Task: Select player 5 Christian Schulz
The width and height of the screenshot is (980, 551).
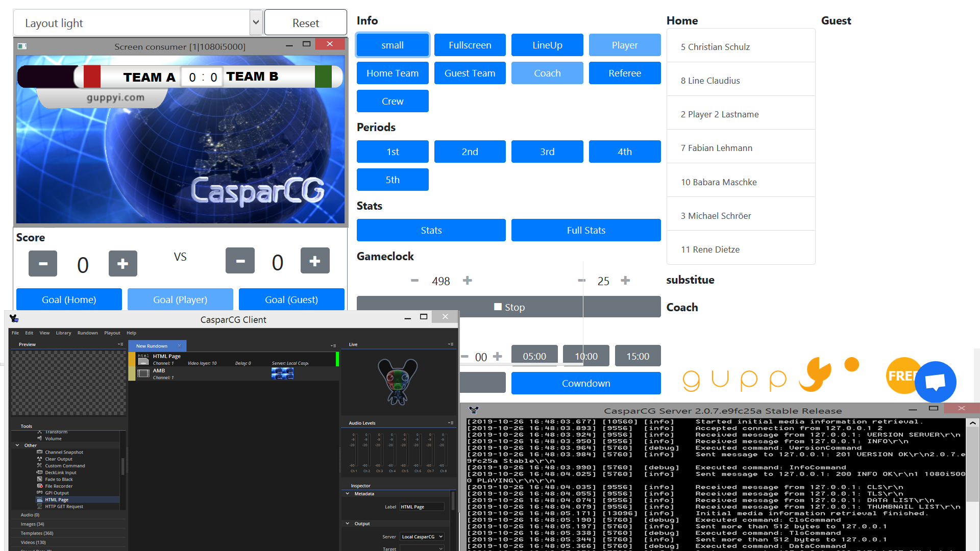Action: tap(741, 46)
